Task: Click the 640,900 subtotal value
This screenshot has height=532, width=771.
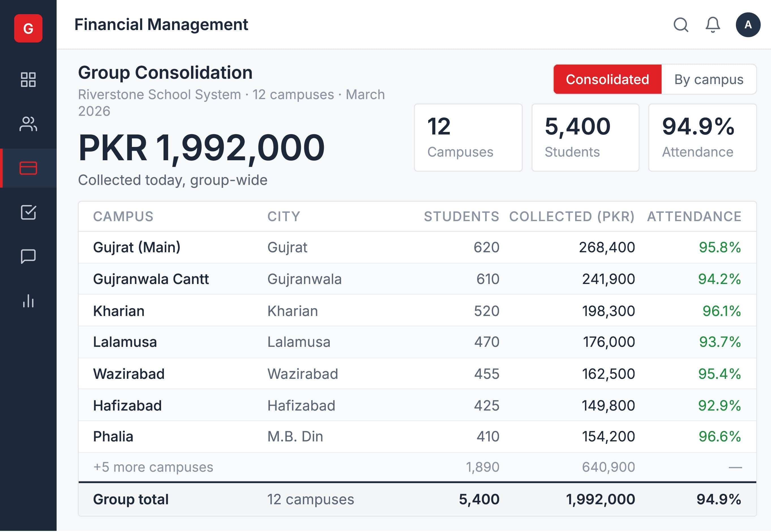Action: [609, 467]
